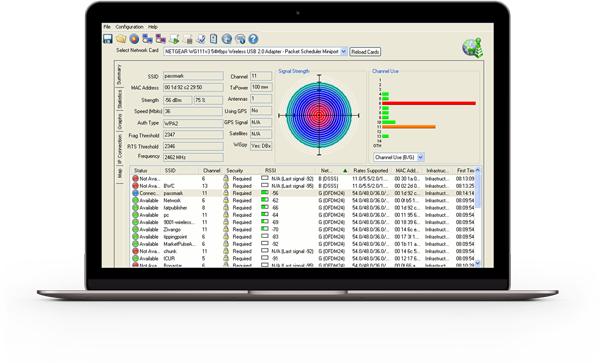Click the red Not Available icon beside BWC
The width and height of the screenshot is (600, 363).
click(x=135, y=186)
